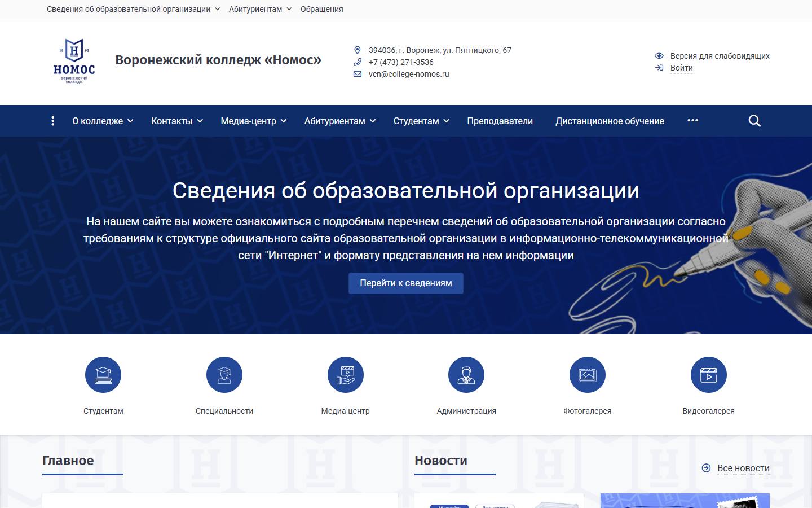The image size is (812, 508).
Task: Click the Сведения об образовательной организации banner heading
Action: pos(406,191)
